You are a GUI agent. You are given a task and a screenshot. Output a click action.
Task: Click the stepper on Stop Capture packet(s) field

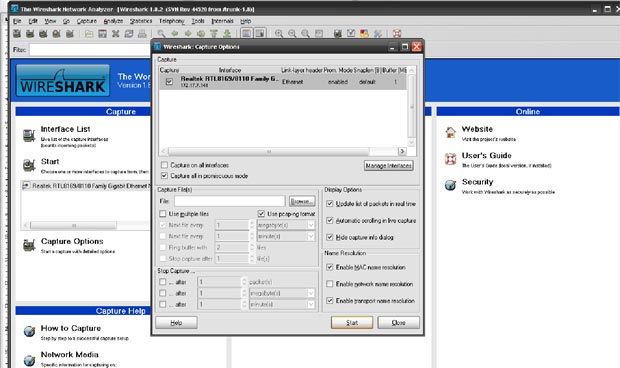(244, 282)
